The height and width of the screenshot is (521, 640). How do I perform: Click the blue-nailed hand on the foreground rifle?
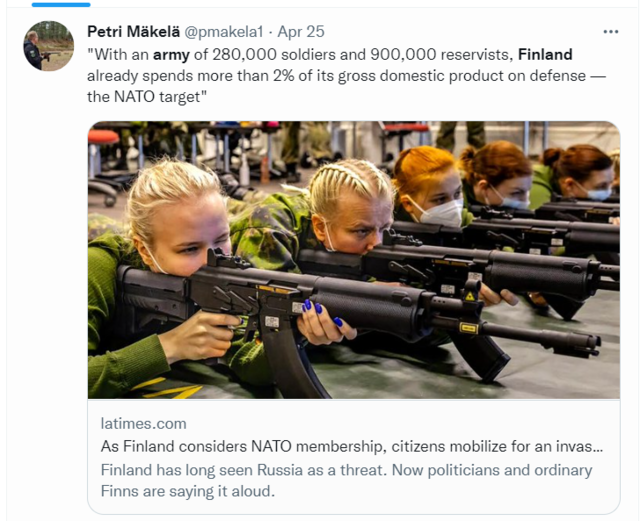[x=323, y=320]
